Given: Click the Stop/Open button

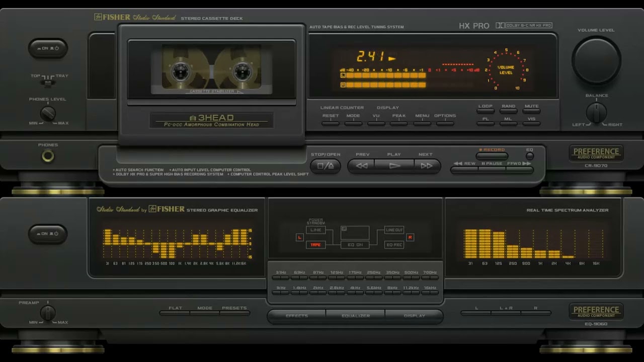Looking at the screenshot, I should [x=326, y=166].
